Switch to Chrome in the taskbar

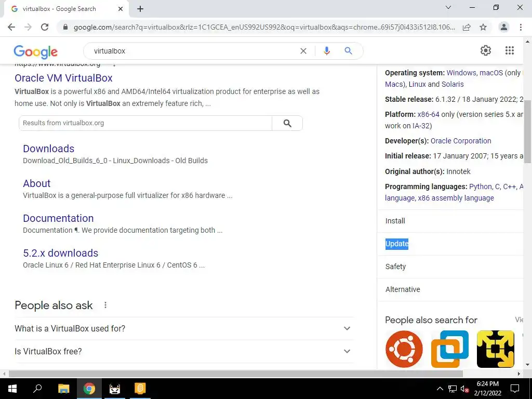[89, 389]
